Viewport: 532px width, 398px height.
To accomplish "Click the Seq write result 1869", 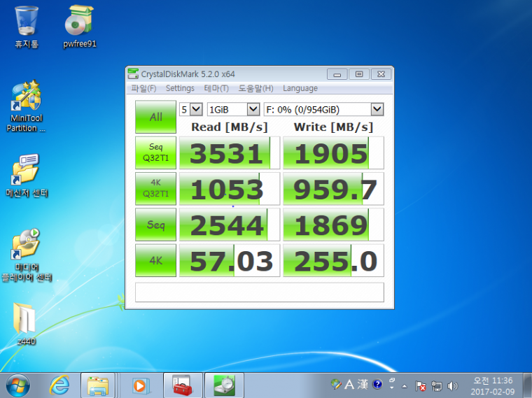I will point(333,225).
